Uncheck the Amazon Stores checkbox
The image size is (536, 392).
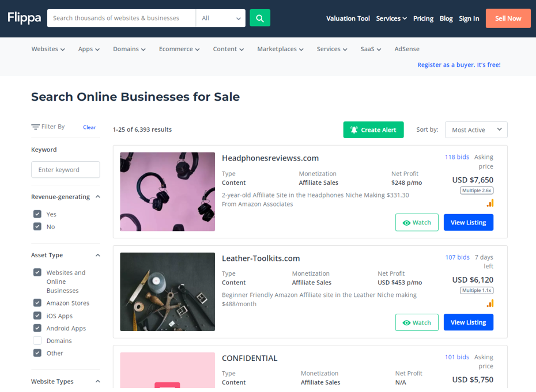pos(37,303)
